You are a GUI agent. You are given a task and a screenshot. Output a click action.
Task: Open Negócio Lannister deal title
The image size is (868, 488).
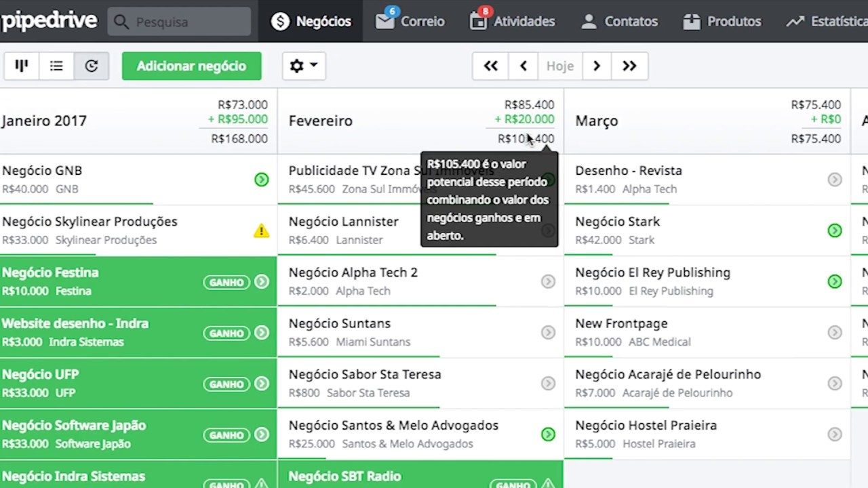(x=344, y=222)
